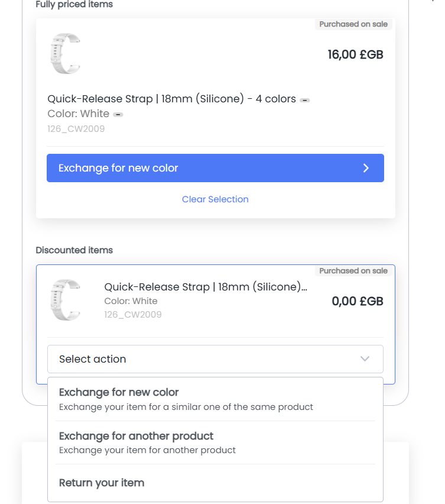The height and width of the screenshot is (504, 445).
Task: Click the 'Purchased on sale' tag on discounted item
Action: click(353, 271)
